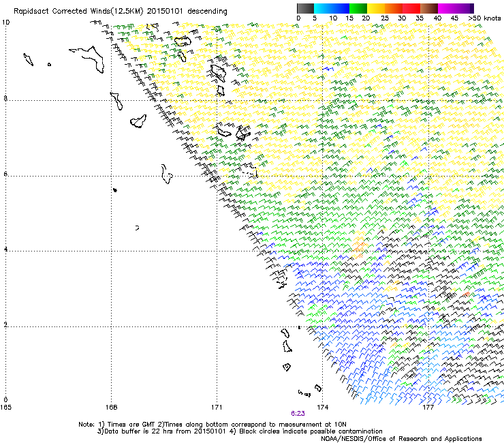Click the red 30-35 knots legend segment
This screenshot has height=443, width=504.
click(411, 8)
